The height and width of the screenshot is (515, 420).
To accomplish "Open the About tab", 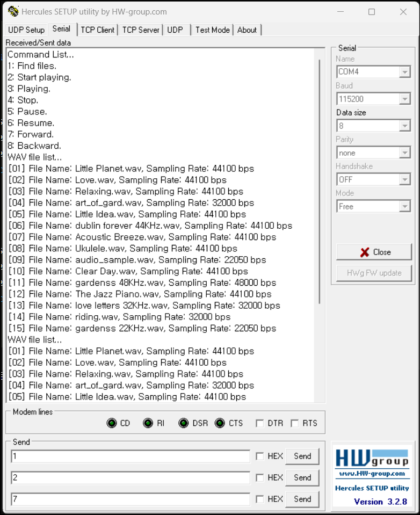I will point(247,30).
